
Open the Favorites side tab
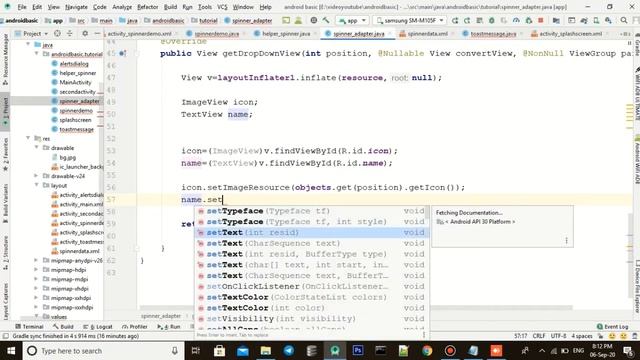pos(5,155)
